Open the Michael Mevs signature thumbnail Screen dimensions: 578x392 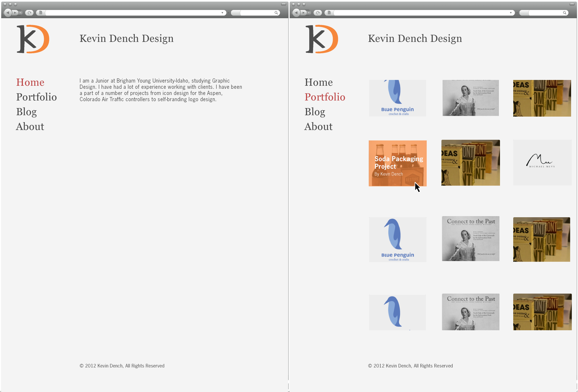(542, 163)
